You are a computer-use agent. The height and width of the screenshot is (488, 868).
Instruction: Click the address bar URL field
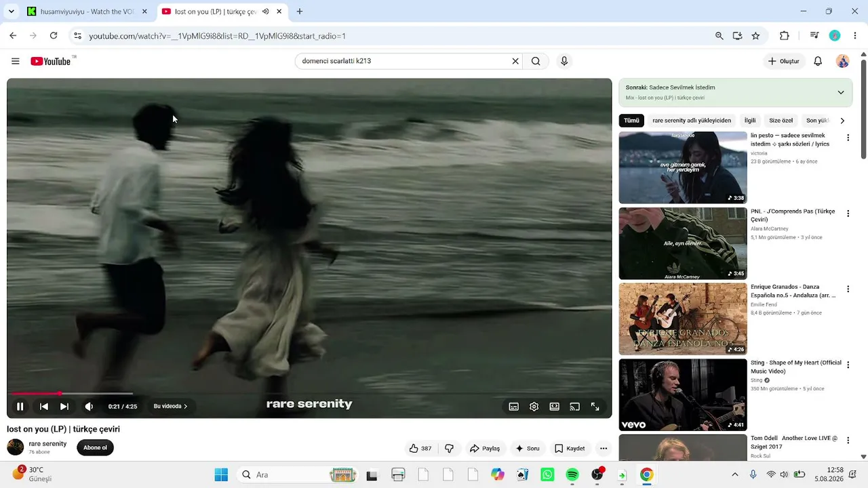(x=393, y=36)
